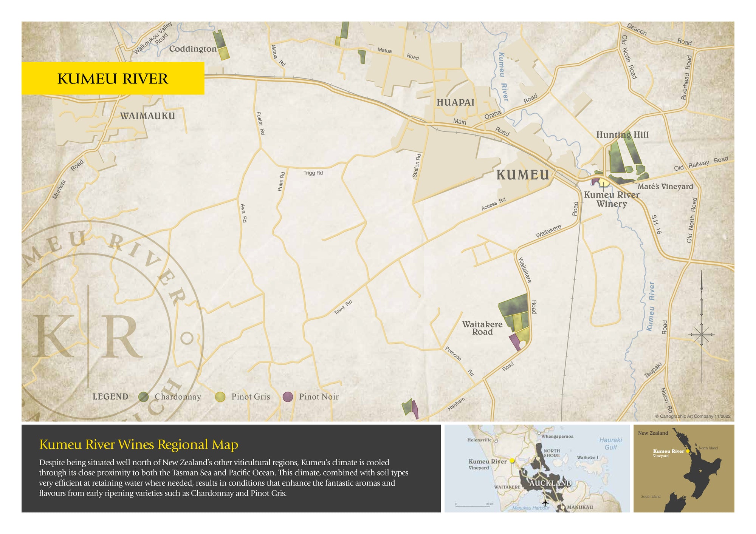The width and height of the screenshot is (756, 534).
Task: Select the compass rose north arrow
Action: click(702, 327)
